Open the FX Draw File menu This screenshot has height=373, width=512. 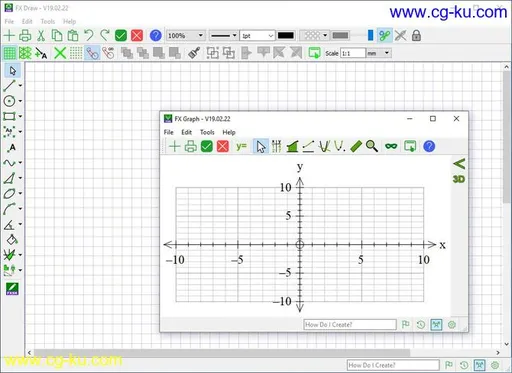tap(9, 21)
